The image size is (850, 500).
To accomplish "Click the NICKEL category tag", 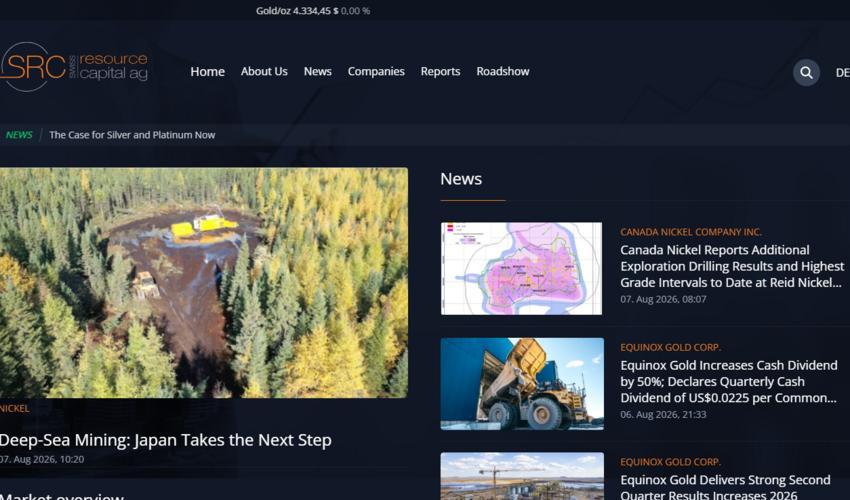I will (x=15, y=408).
